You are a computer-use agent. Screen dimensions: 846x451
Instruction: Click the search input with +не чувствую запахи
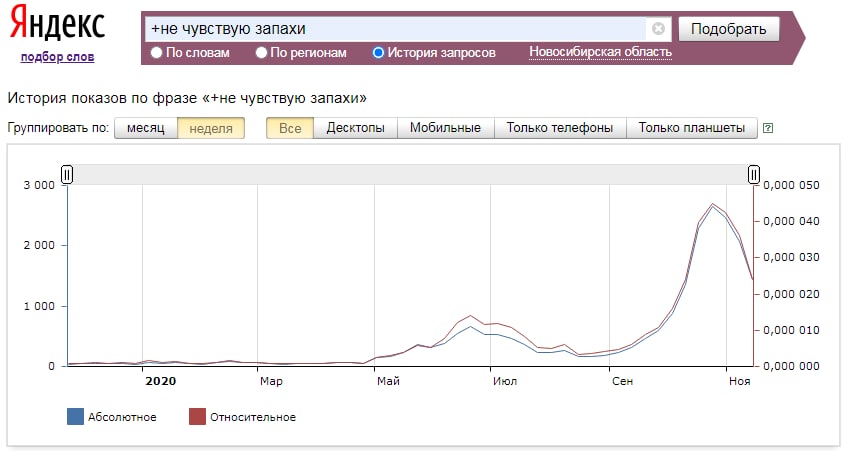point(395,29)
